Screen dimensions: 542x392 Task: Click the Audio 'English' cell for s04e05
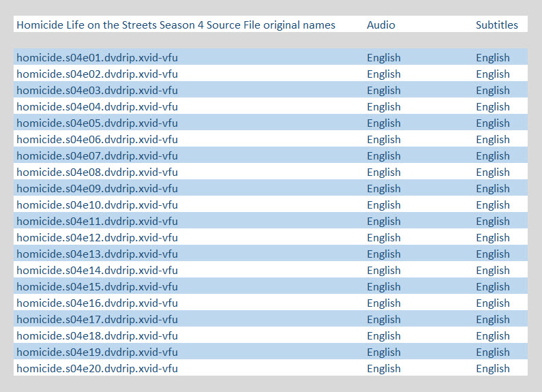[384, 123]
